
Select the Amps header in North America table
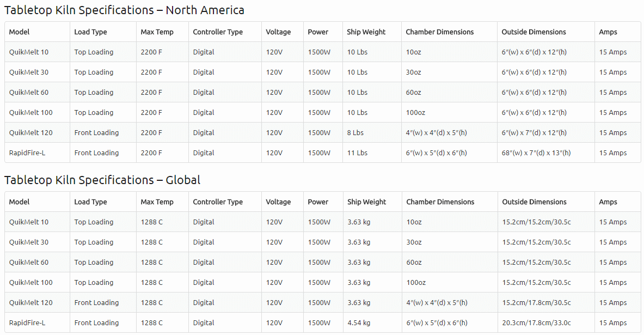point(608,32)
